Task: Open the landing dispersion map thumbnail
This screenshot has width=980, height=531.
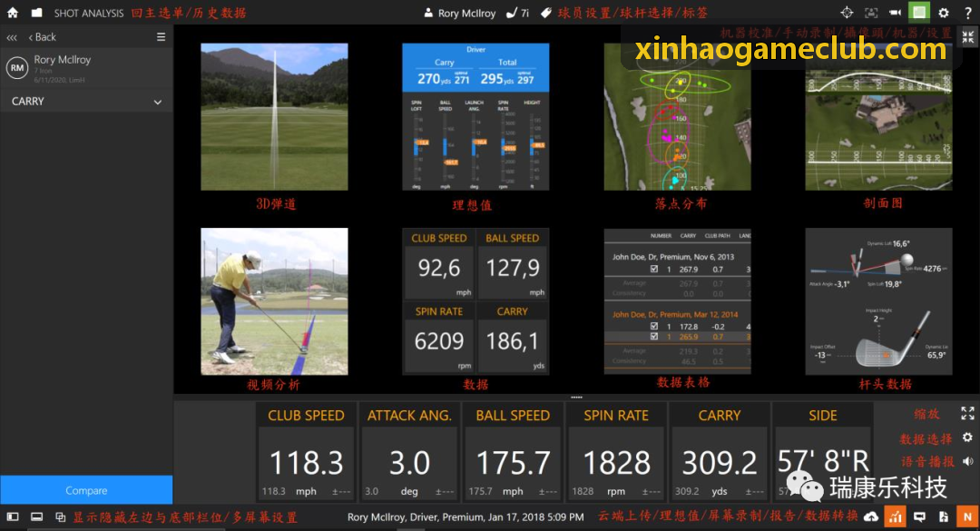Action: tap(678, 117)
